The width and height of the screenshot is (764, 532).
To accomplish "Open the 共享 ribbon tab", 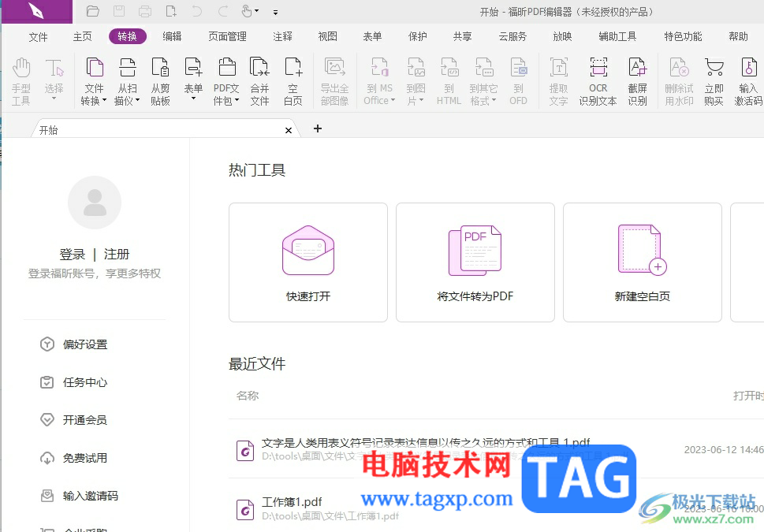I will [x=462, y=36].
